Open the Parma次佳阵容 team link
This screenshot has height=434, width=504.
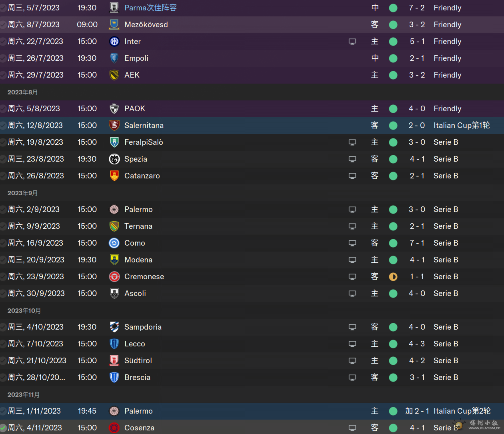coord(151,8)
